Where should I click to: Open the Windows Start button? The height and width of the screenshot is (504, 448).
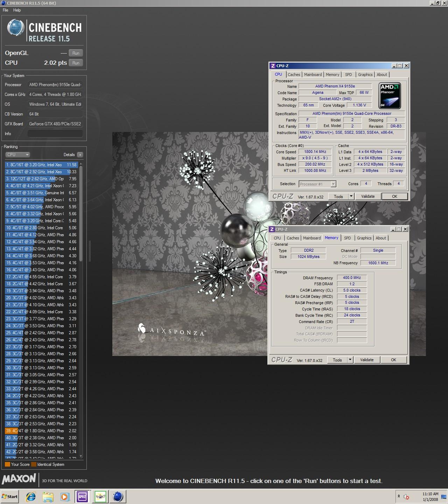(10, 496)
